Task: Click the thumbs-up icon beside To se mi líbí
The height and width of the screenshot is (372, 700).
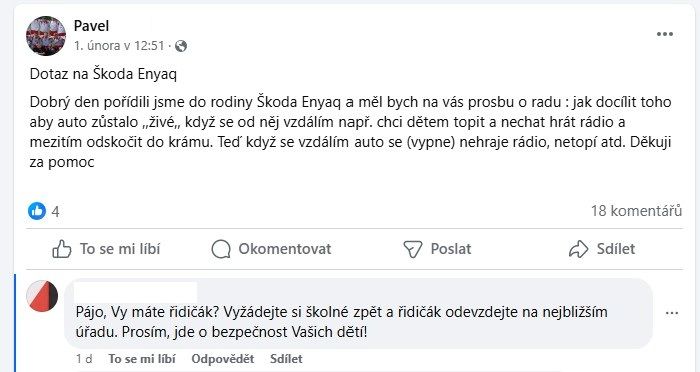Action: pos(62,249)
